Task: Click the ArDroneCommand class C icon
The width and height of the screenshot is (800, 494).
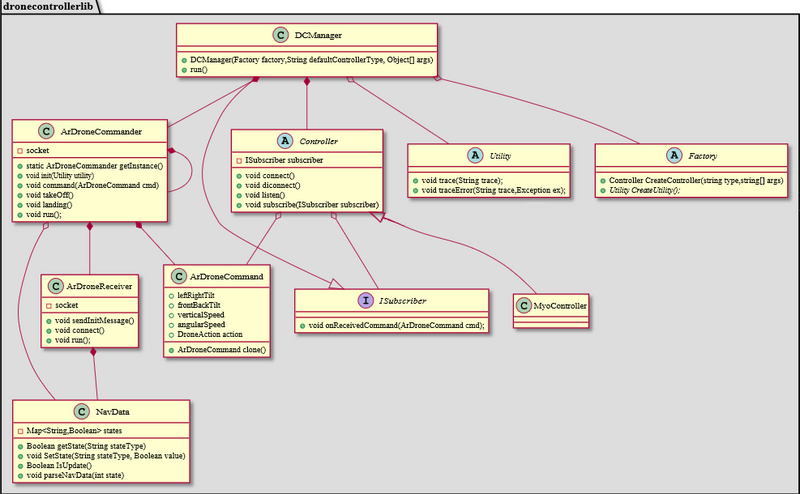Action: [x=180, y=276]
